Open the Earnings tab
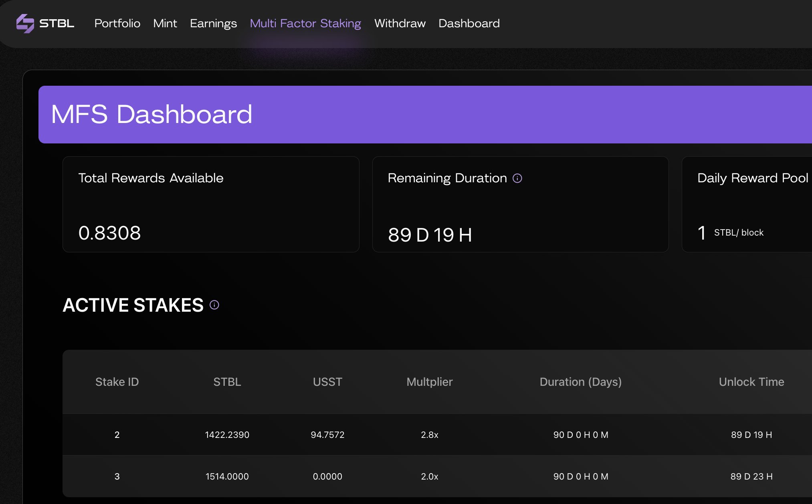The width and height of the screenshot is (812, 504). [213, 23]
